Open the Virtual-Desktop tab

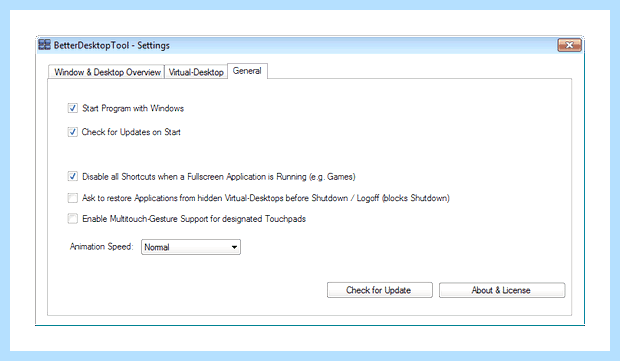point(196,72)
